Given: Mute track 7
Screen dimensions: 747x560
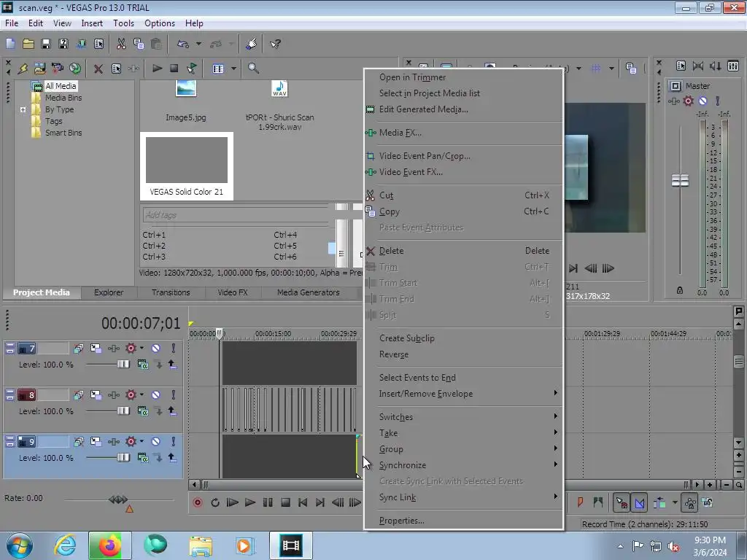Looking at the screenshot, I should (156, 349).
